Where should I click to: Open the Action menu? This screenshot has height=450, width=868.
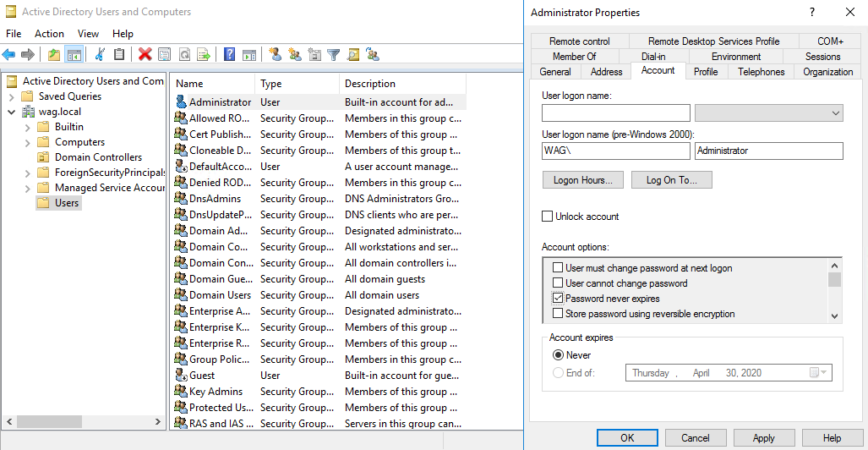(49, 34)
